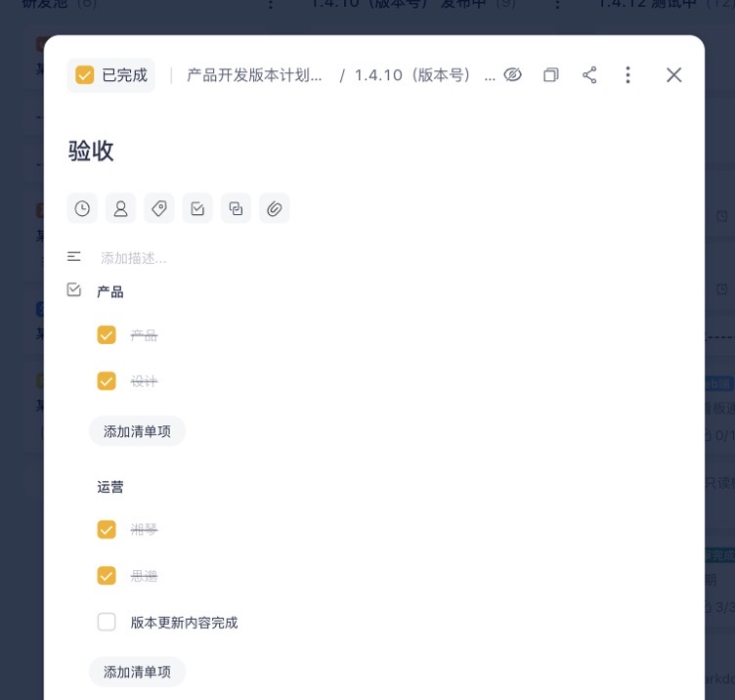735x700 pixels.
Task: Toggle the eye-slash follow icon
Action: [x=512, y=75]
